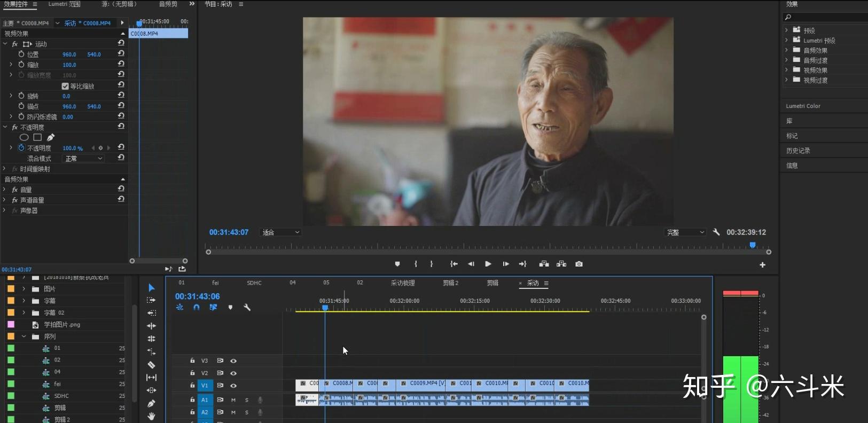This screenshot has height=423, width=868.
Task: Open the Lumetri 范围 tab
Action: (65, 4)
